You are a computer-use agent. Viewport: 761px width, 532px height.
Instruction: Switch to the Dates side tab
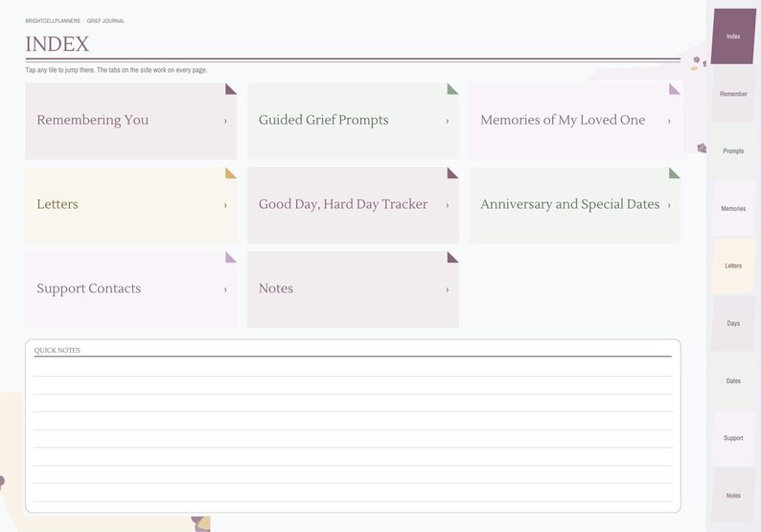point(733,382)
